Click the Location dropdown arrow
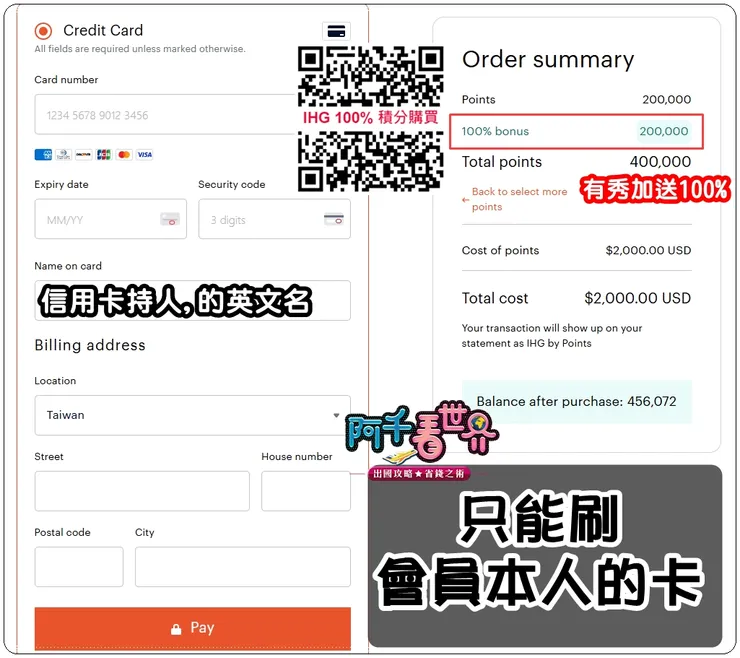740x658 pixels. (x=336, y=415)
